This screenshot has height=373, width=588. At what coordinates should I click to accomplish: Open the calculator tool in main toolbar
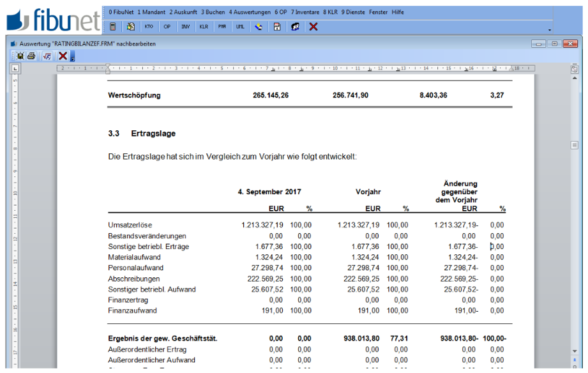(112, 27)
